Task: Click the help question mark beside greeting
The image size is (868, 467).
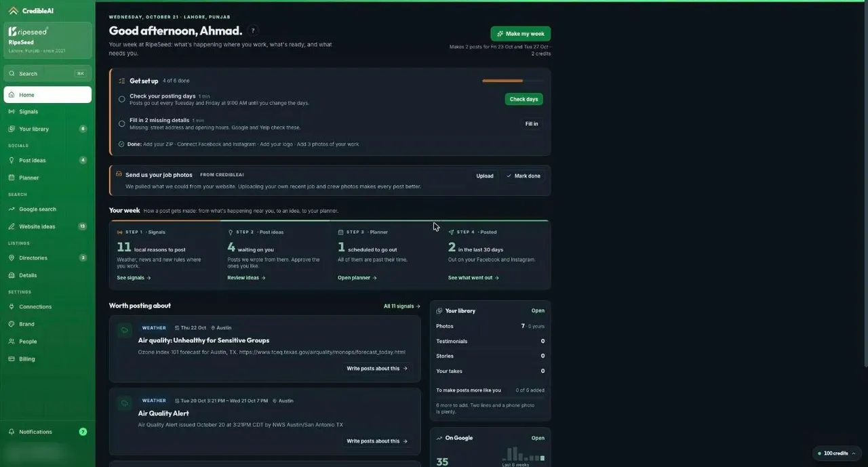Action: pos(253,31)
